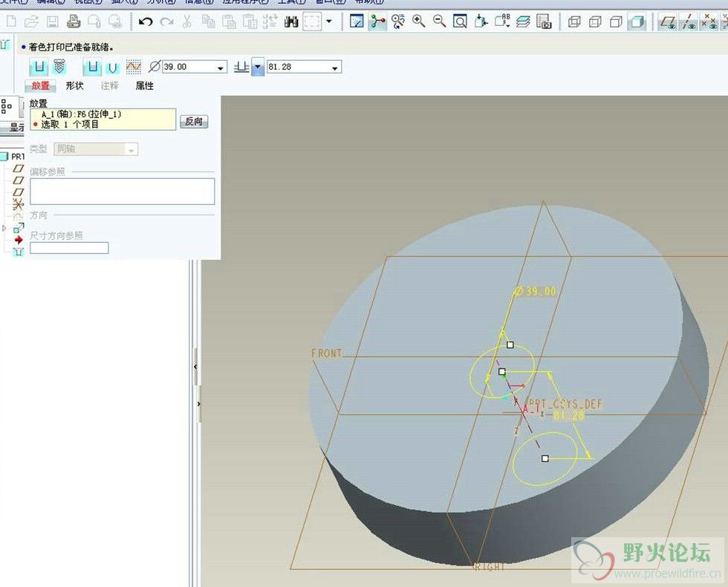The height and width of the screenshot is (587, 728).
Task: Click the dashed selection box tool
Action: pos(312,22)
